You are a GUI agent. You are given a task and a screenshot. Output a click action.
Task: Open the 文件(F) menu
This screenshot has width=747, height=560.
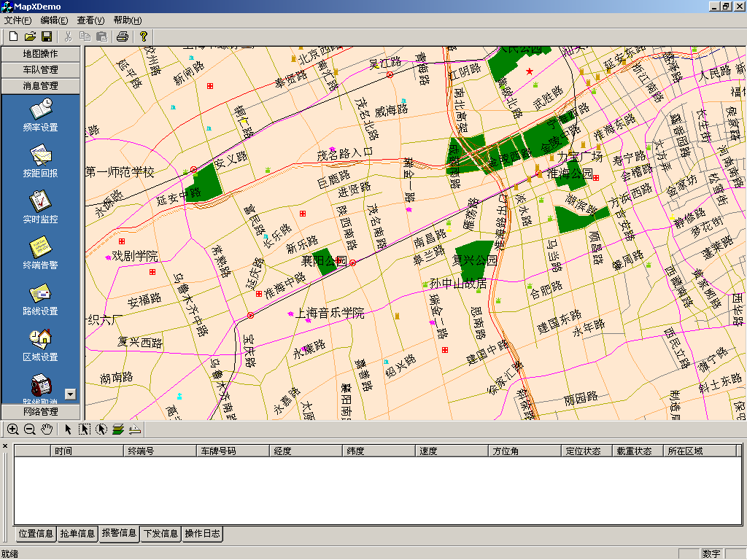click(18, 20)
